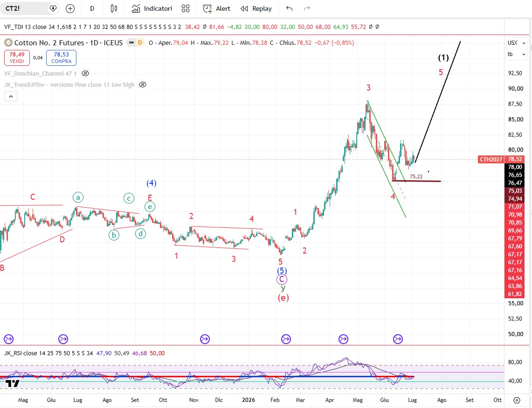This screenshot has width=532, height=408.
Task: Select the red (e) wave label
Action: pos(283,297)
